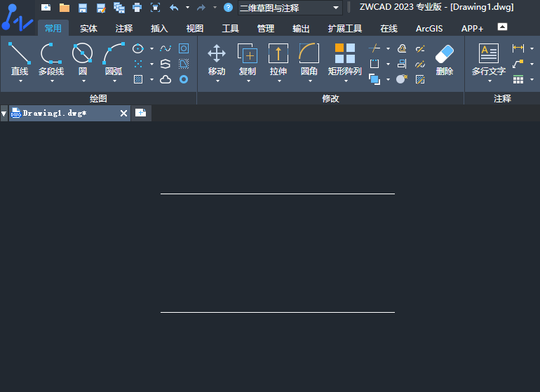Click the offset tool icon
The image size is (540, 392).
click(x=402, y=48)
